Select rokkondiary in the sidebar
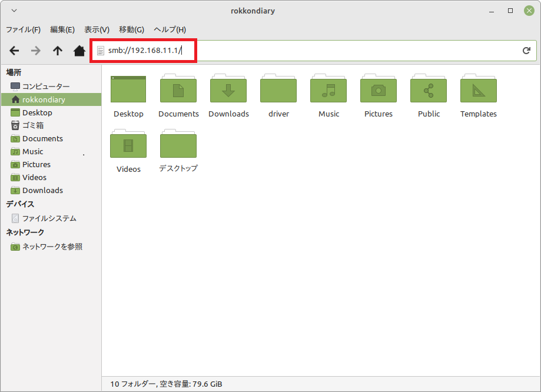The height and width of the screenshot is (392, 541). (51, 99)
